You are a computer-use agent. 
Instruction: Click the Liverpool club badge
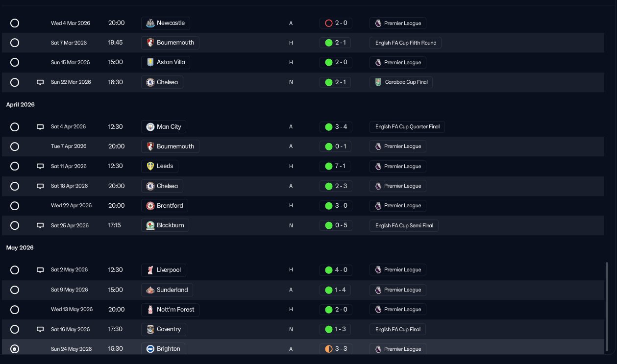(x=150, y=270)
